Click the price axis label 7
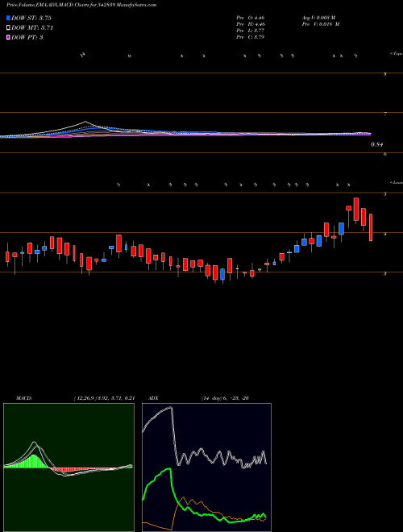This screenshot has height=532, width=403. 385,114
